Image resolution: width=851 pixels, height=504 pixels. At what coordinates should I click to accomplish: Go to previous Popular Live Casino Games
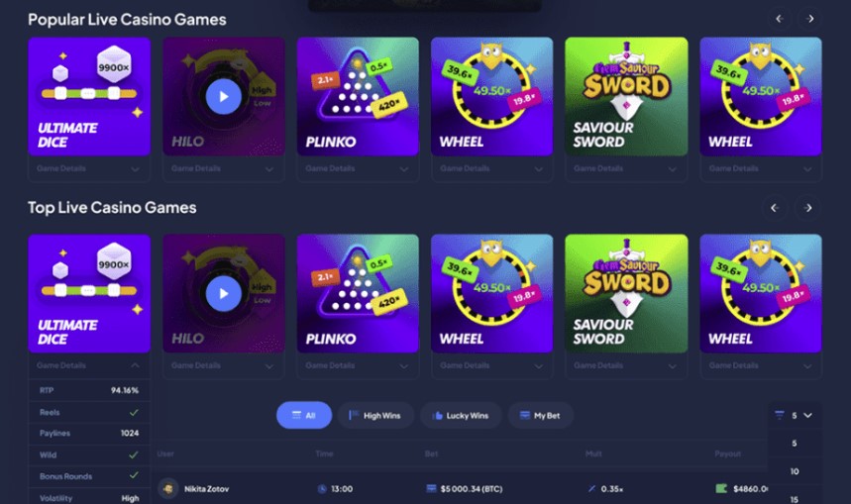pyautogui.click(x=779, y=19)
